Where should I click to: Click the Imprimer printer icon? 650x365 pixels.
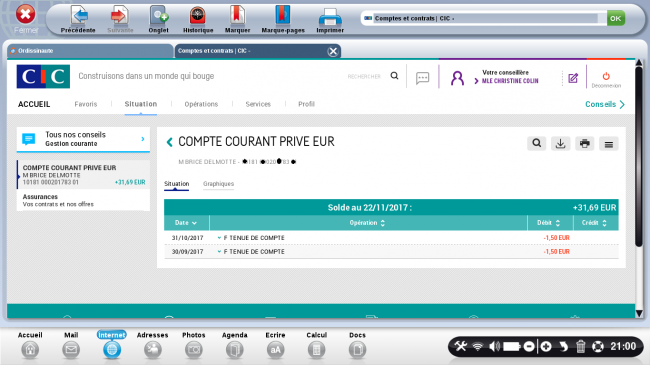[x=330, y=17]
